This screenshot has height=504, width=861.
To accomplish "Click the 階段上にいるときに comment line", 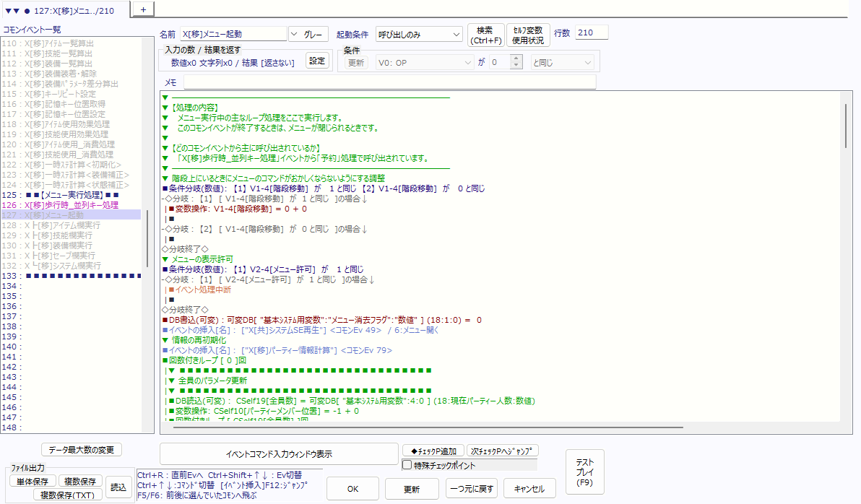I will (274, 178).
